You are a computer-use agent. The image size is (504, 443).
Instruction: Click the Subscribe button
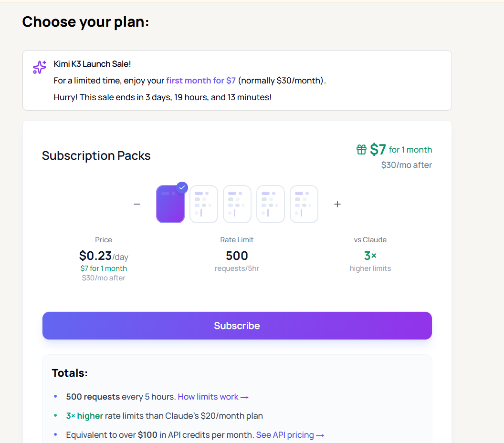(237, 325)
